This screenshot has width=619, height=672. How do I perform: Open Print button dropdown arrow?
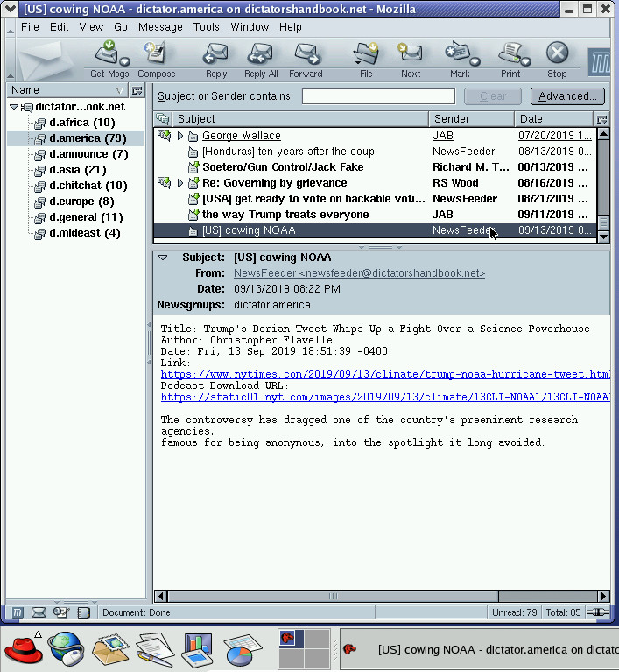526,61
